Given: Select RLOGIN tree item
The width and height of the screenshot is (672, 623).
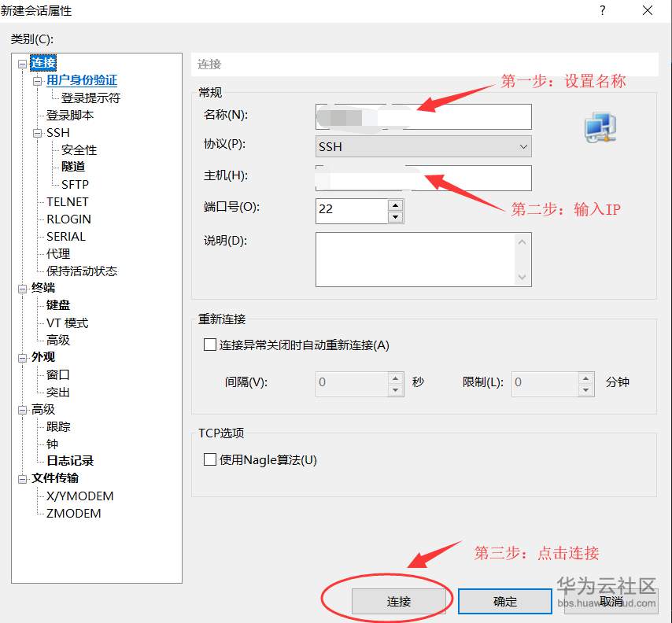Looking at the screenshot, I should (x=68, y=219).
